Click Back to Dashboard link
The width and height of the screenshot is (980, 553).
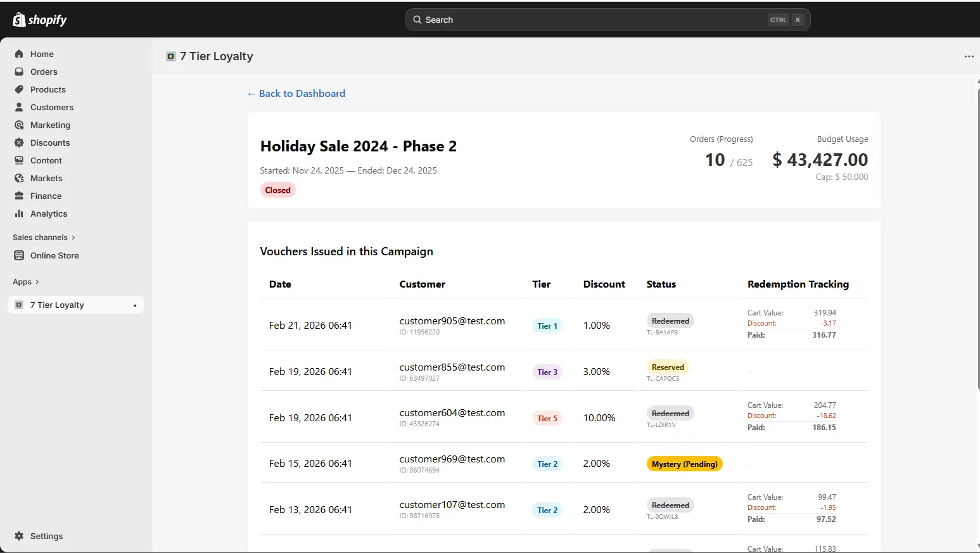(x=296, y=93)
